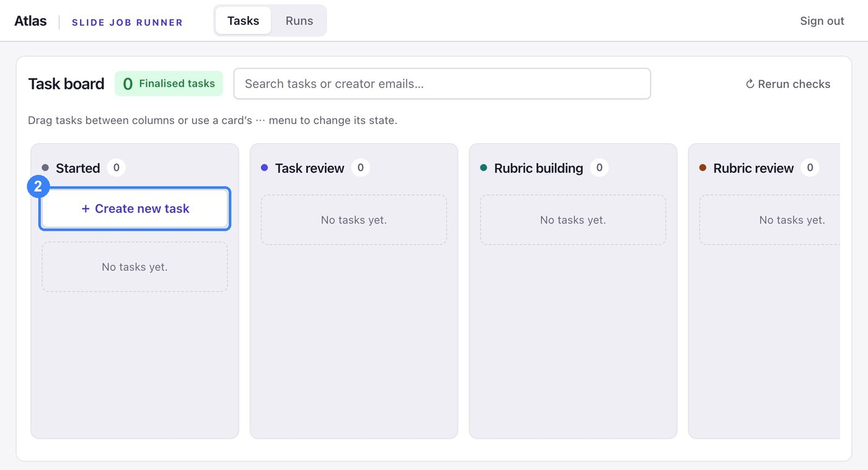The height and width of the screenshot is (470, 868).
Task: Click the Started column heading
Action: tap(77, 168)
